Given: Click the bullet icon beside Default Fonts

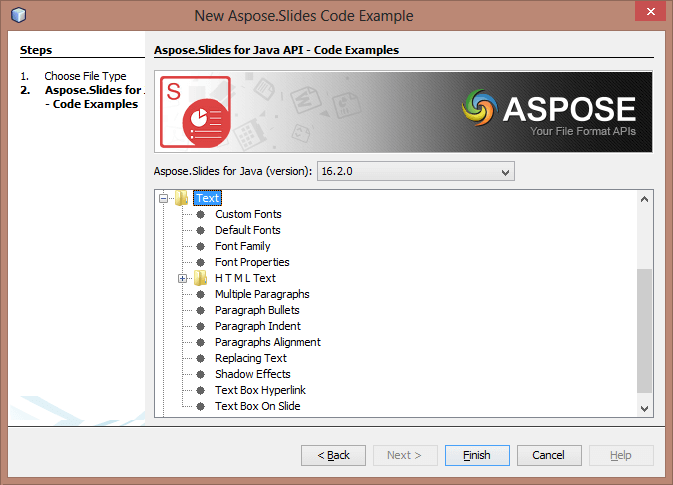Looking at the screenshot, I should coord(200,230).
